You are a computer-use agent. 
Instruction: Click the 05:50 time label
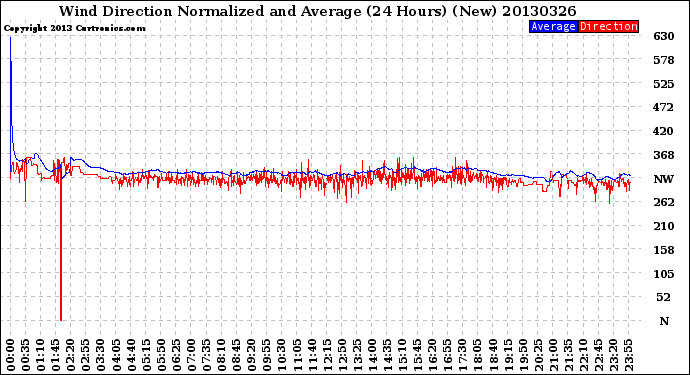(161, 355)
